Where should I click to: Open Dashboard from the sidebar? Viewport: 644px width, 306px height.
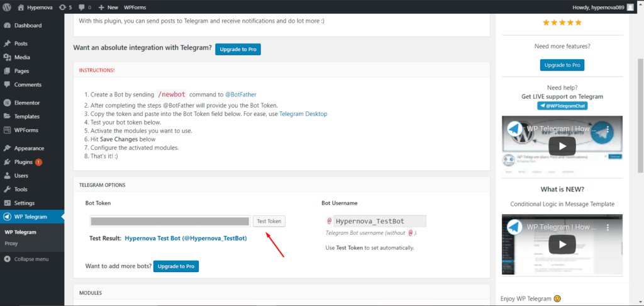point(27,26)
